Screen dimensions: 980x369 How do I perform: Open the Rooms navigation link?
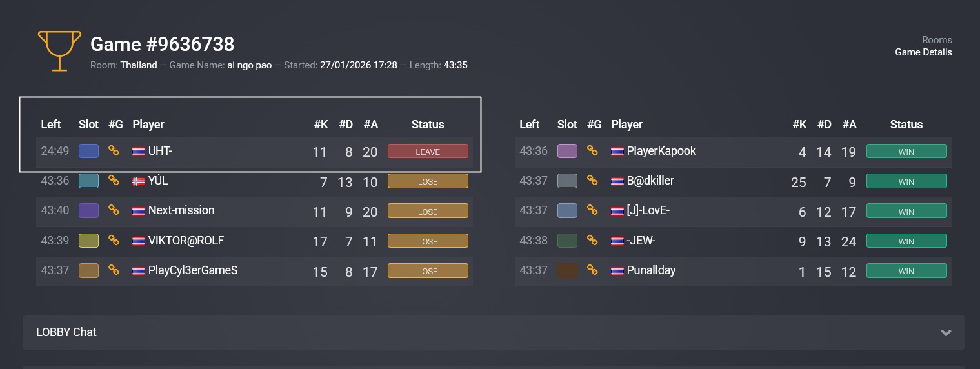coord(937,40)
